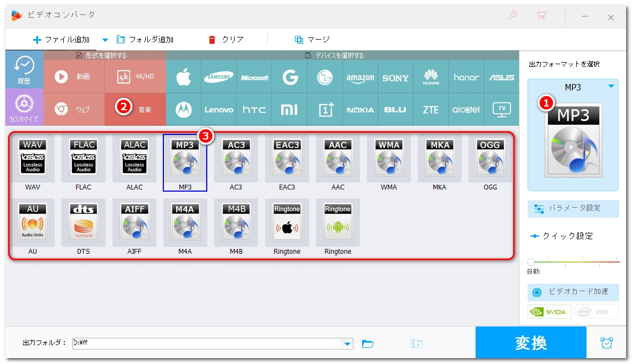The image size is (632, 364).
Task: Toggle Intel hardware acceleration
Action: (596, 312)
